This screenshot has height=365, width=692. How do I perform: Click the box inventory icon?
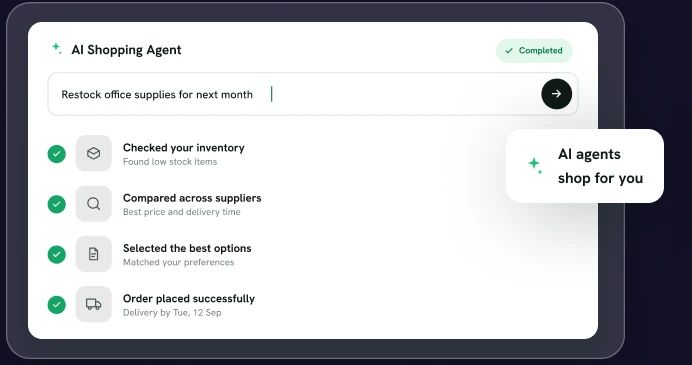[94, 153]
